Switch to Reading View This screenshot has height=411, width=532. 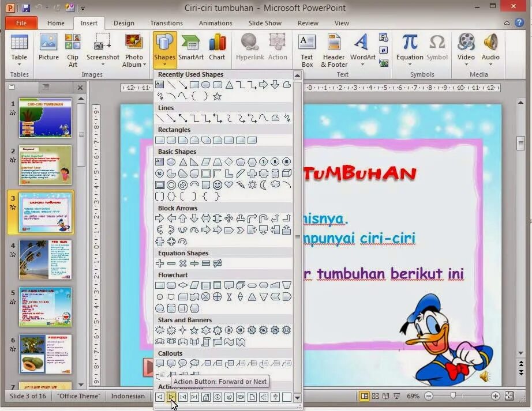point(386,396)
